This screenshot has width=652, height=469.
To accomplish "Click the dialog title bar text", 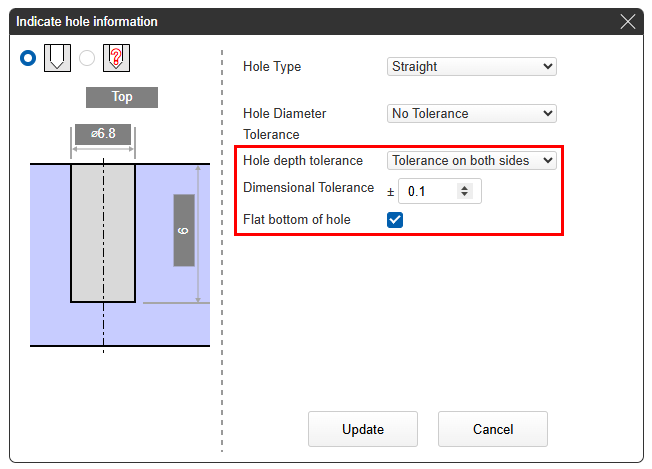I will click(87, 22).
